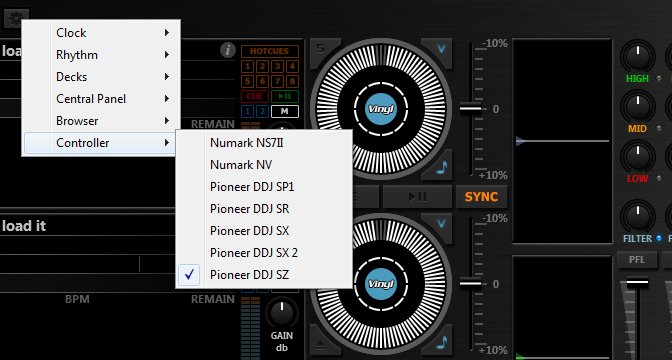
Task: Trigger hotcue 8
Action: point(293,81)
